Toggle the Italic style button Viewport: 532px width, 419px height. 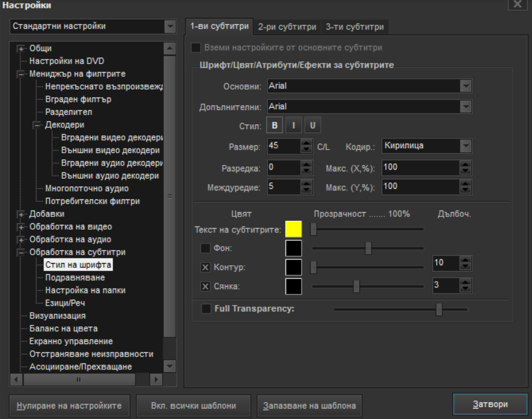pos(294,126)
